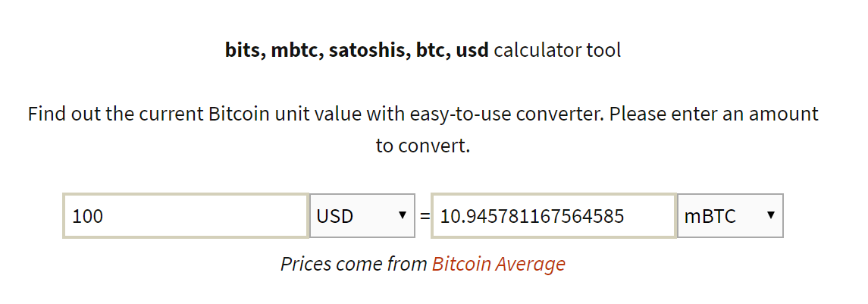Follow the Bitcoin Average link
This screenshot has width=868, height=304.
[499, 264]
